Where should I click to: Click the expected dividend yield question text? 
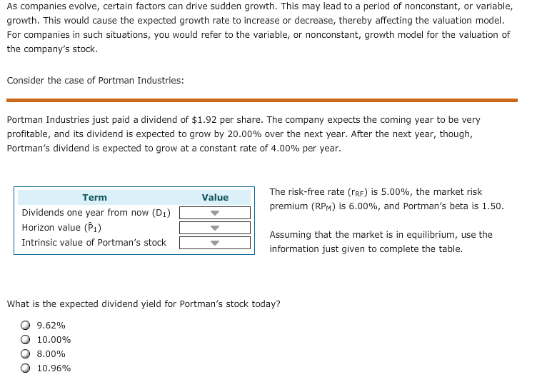pyautogui.click(x=144, y=303)
